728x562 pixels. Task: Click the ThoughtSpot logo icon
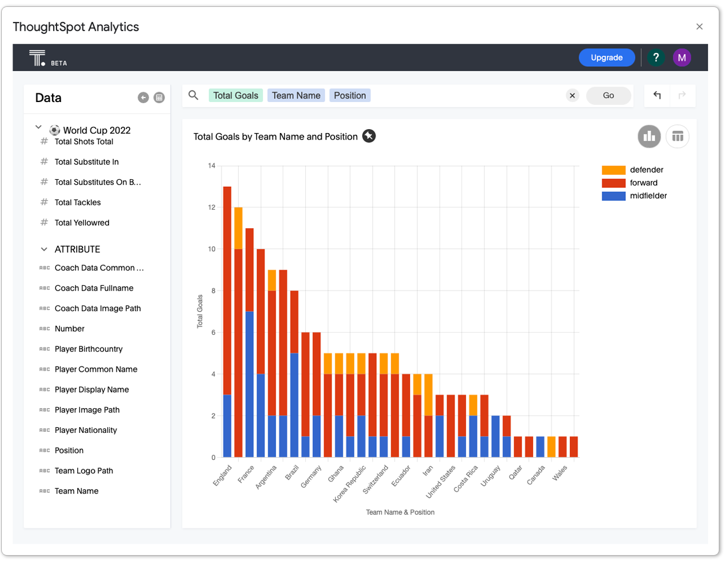37,58
